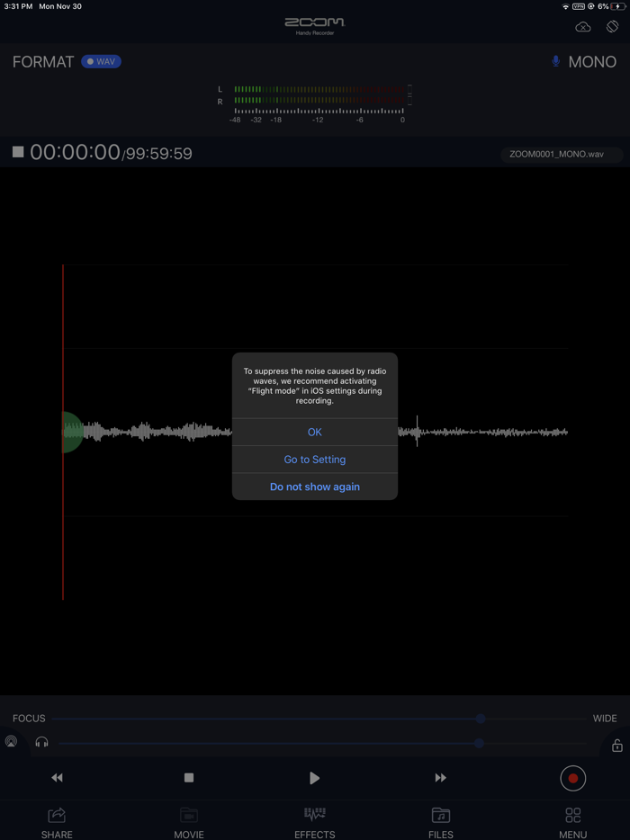Adjust the headphone volume slider knob
The image size is (630, 840).
pos(480,743)
